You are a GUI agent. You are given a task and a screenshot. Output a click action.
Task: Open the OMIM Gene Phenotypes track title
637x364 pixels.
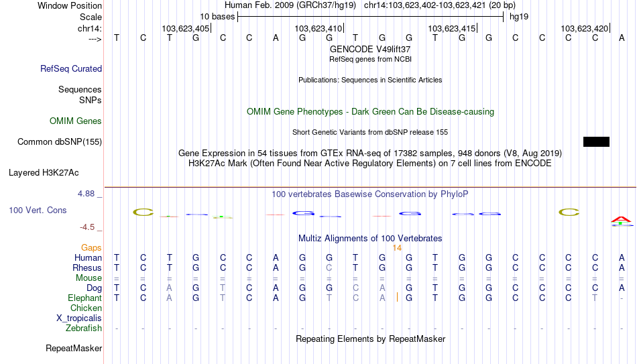(370, 112)
